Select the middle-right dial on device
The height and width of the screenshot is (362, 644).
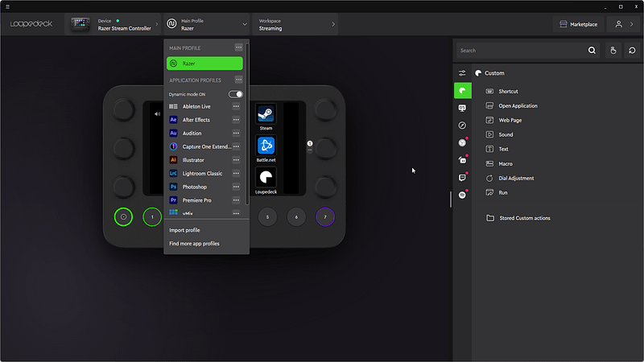coord(325,148)
